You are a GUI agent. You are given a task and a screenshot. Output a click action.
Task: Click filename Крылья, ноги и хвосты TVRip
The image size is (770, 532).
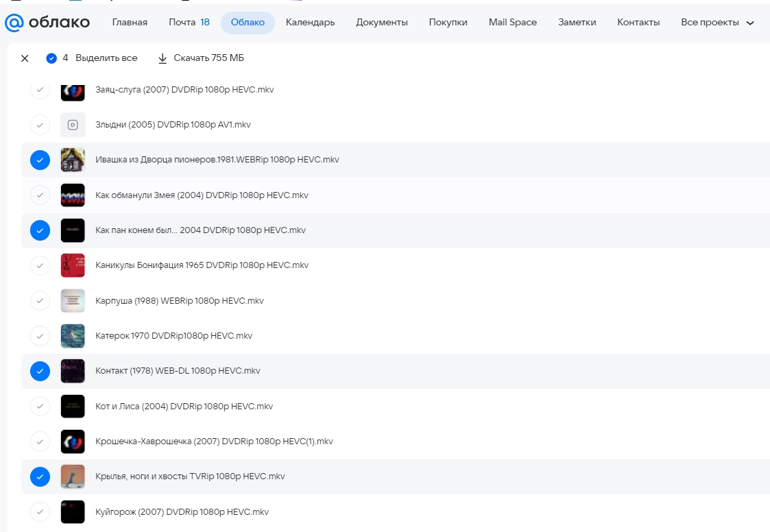tap(190, 476)
